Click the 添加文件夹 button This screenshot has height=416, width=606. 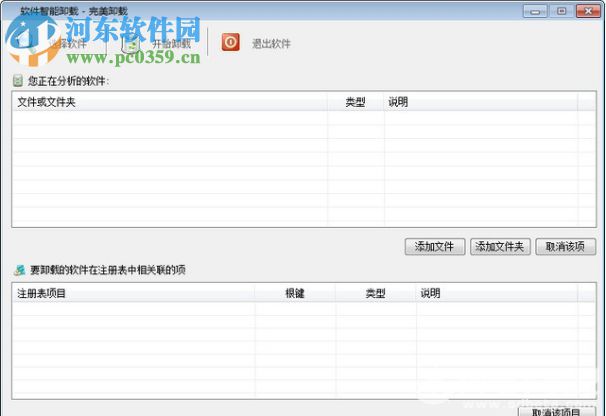(x=500, y=247)
